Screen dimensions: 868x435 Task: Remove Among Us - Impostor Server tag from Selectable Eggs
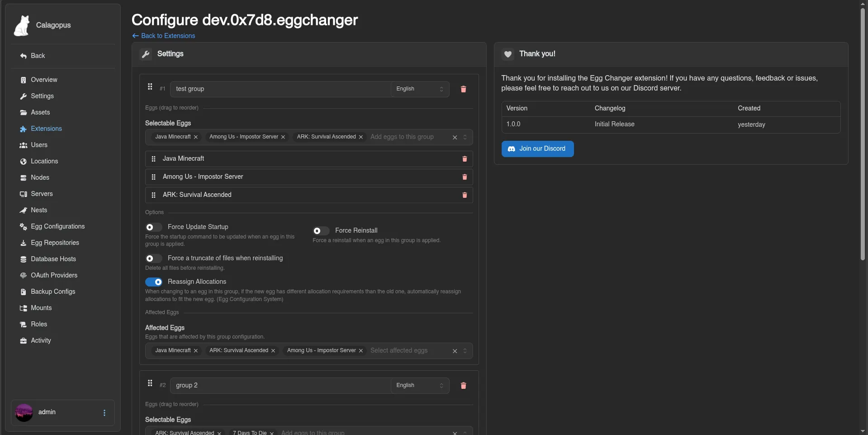point(283,137)
